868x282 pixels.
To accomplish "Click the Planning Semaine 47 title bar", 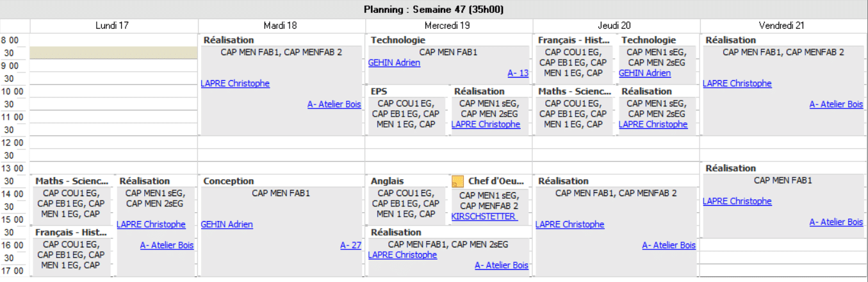I will coord(435,9).
